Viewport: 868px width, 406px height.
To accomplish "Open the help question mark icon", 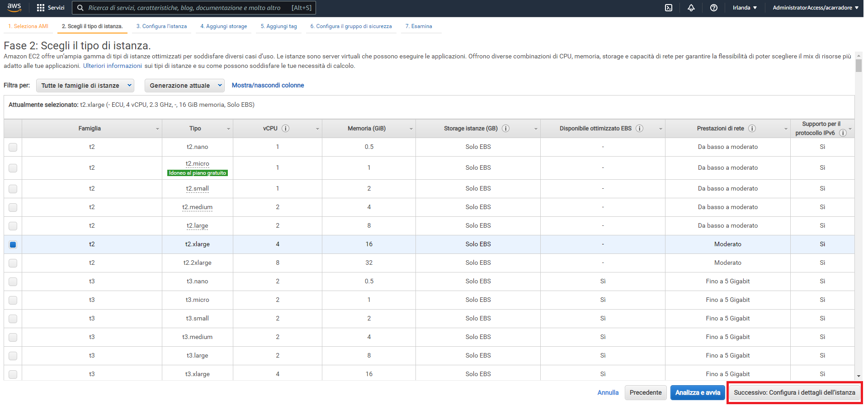I will [x=714, y=8].
